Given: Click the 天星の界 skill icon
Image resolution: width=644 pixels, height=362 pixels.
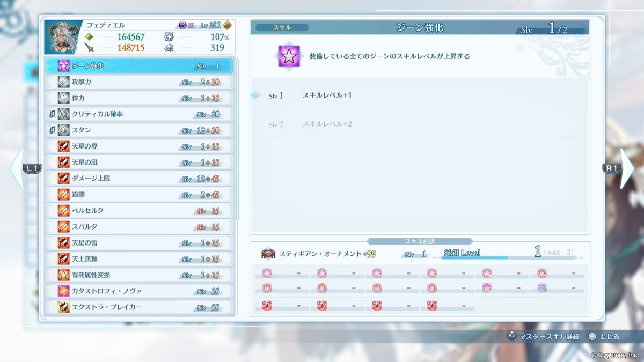Looking at the screenshot, I should (64, 146).
